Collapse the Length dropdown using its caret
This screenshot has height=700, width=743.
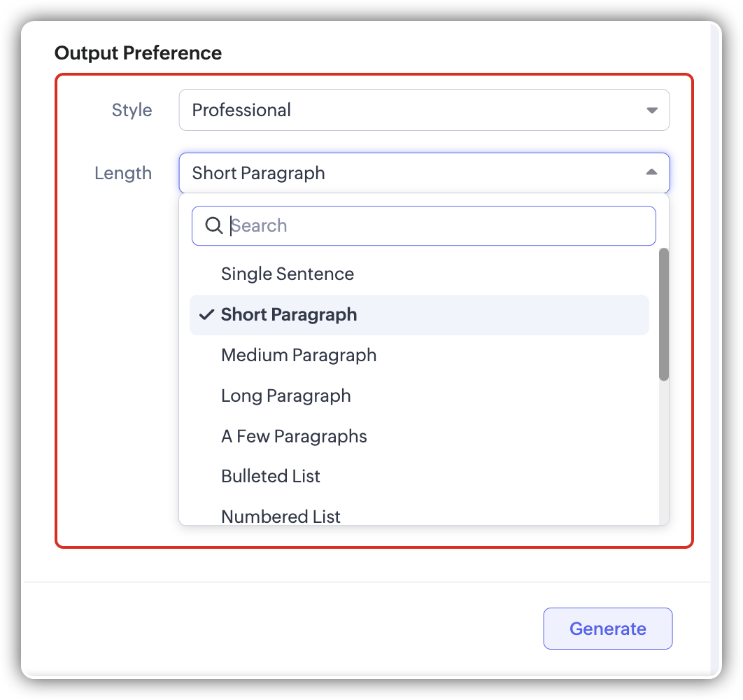(x=651, y=172)
